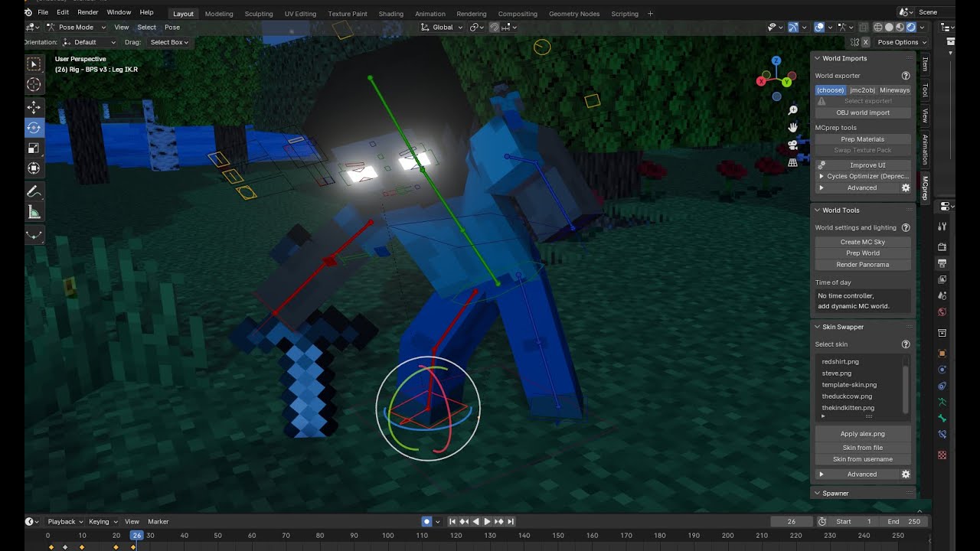Viewport: 980px width, 551px height.
Task: Open Skin Swapper Advanced gear settings
Action: point(906,474)
